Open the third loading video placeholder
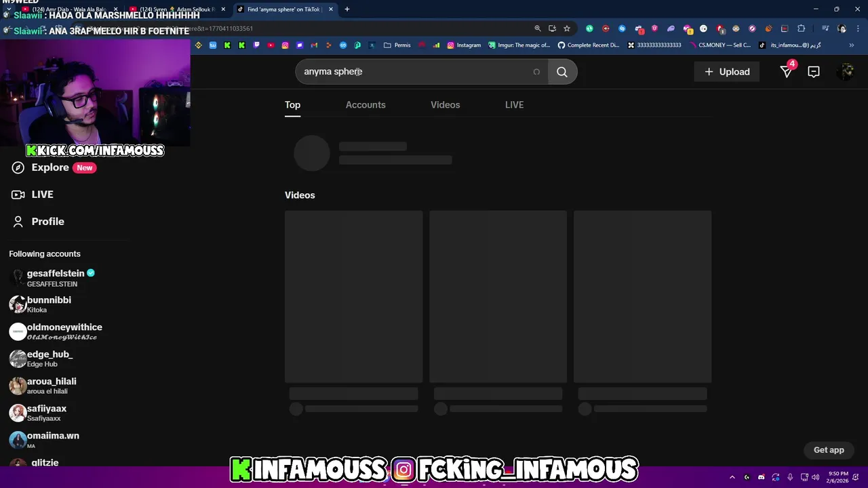The image size is (868, 488). (642, 297)
